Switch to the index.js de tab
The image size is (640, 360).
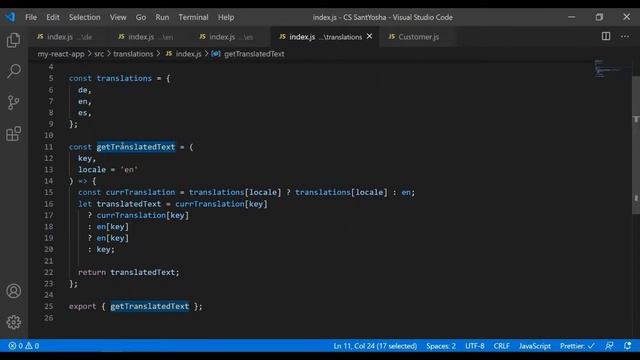[x=68, y=37]
